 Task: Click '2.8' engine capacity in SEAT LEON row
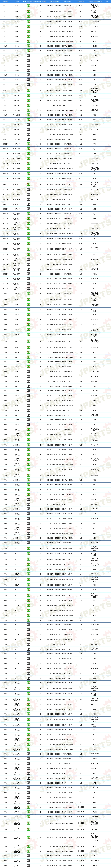(x=40, y=51)
